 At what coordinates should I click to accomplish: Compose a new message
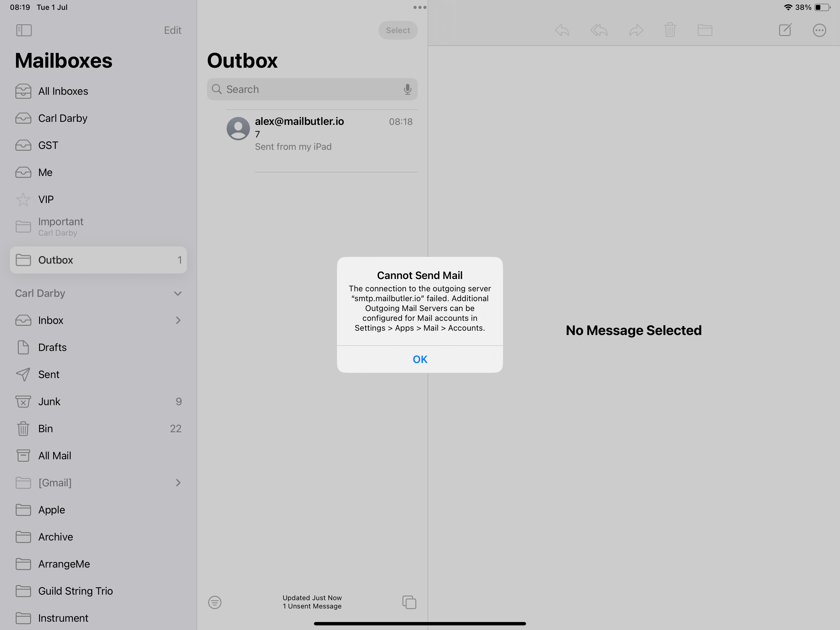pos(785,30)
